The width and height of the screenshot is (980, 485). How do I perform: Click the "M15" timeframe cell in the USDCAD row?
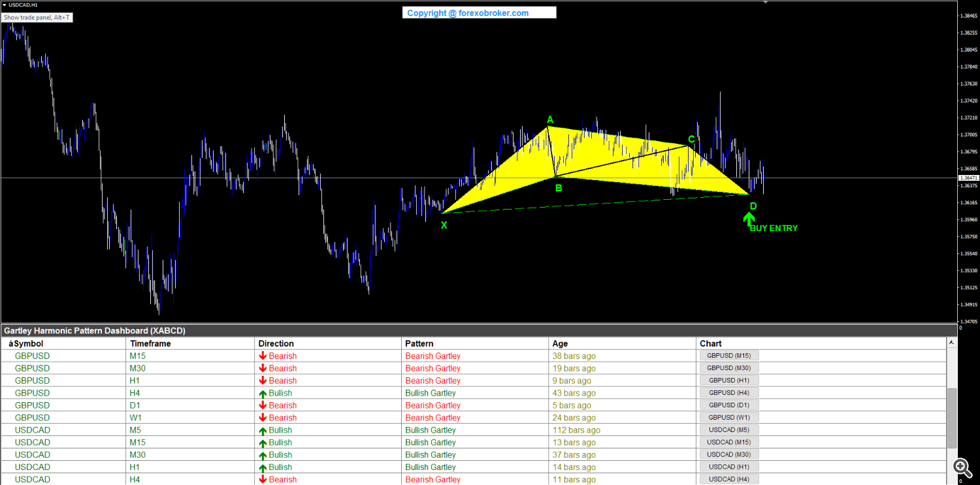(138, 443)
